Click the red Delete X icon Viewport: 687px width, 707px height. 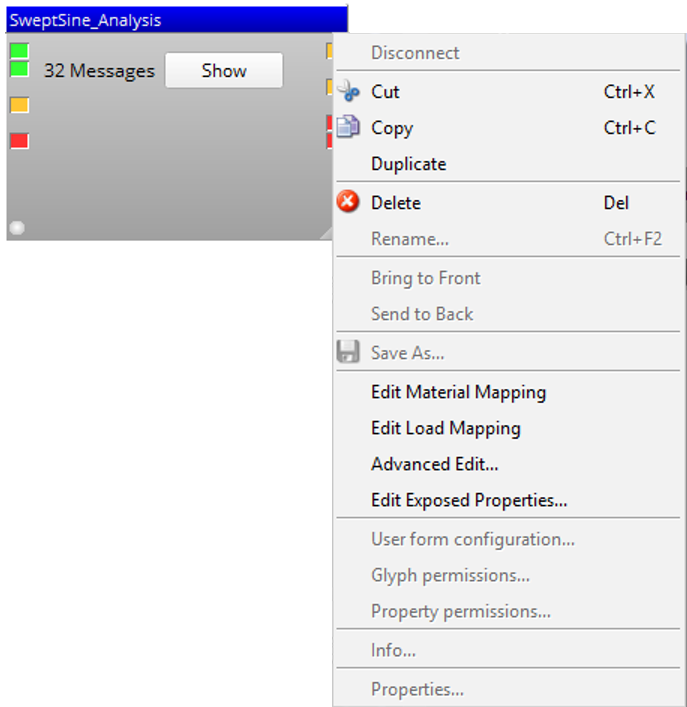pyautogui.click(x=348, y=203)
